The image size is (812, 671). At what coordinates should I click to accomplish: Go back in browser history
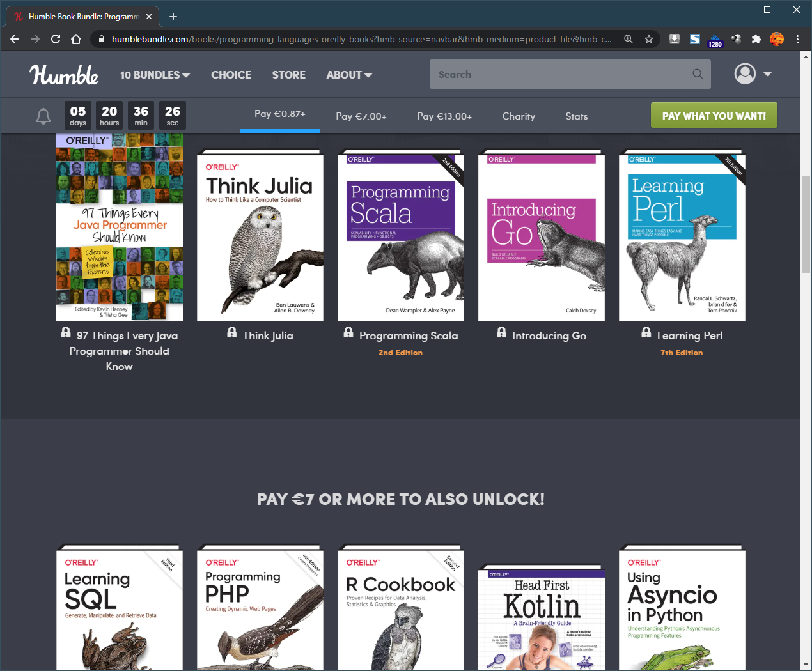(x=15, y=39)
